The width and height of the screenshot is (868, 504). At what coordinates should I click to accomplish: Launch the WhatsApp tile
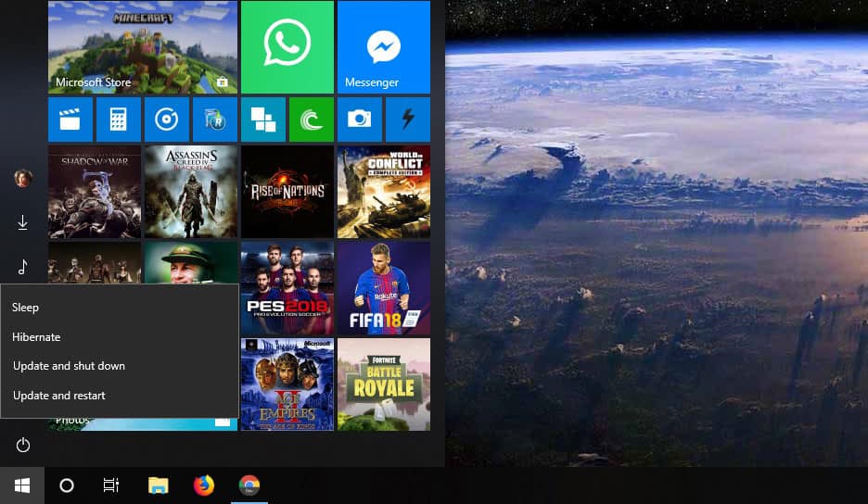coord(287,47)
